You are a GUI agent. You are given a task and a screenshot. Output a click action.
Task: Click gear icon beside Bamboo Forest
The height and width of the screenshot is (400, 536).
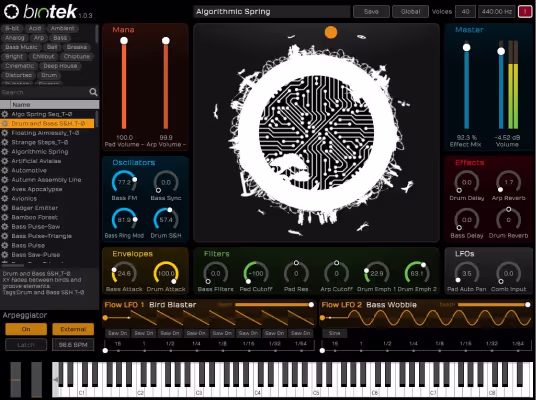(5, 217)
